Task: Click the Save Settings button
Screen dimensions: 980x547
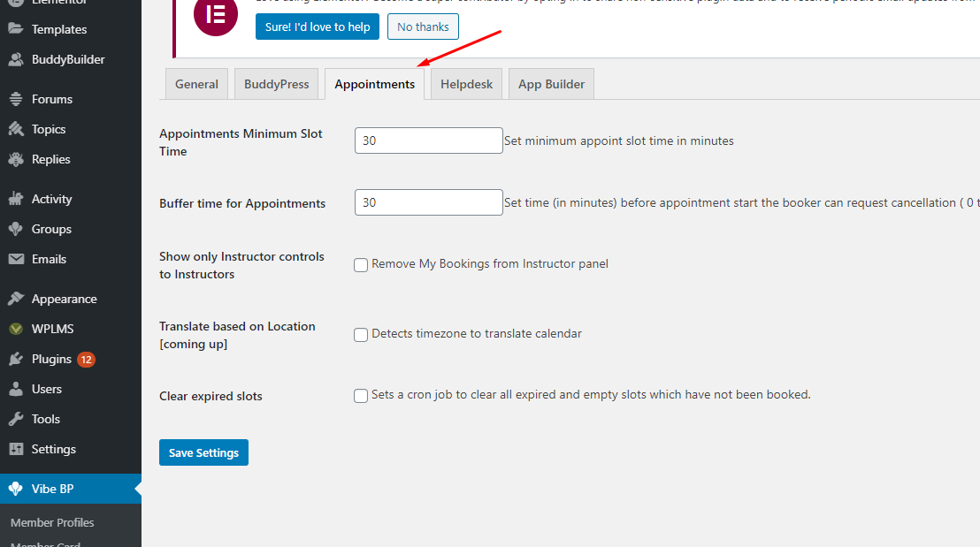Action: (203, 452)
